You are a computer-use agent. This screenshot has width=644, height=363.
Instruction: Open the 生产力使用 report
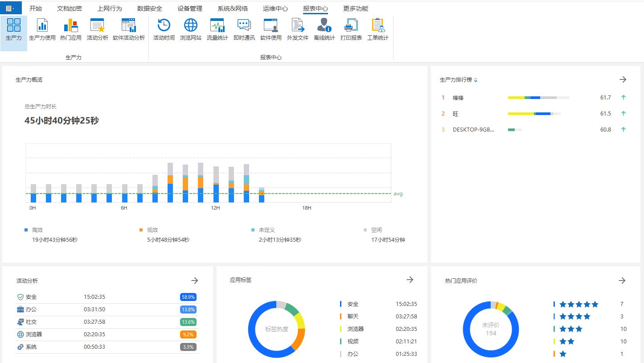coord(42,30)
